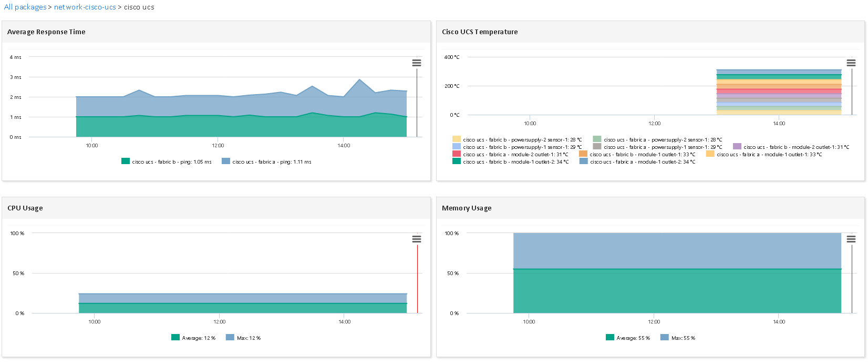Open the CPU Usage chart hamburger menu
The width and height of the screenshot is (868, 364).
(417, 239)
